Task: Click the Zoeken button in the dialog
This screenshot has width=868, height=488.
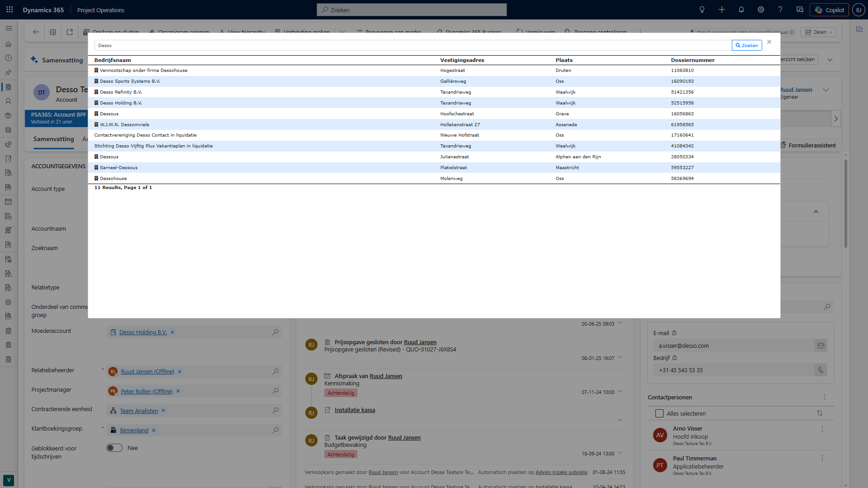Action: coord(746,45)
